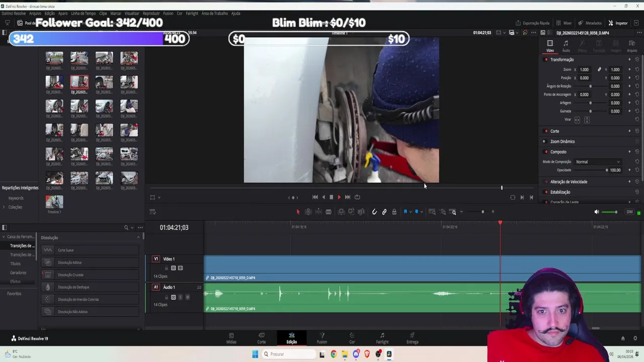Flip the clip vertically with Virar icon
The image size is (644, 362).
(587, 120)
